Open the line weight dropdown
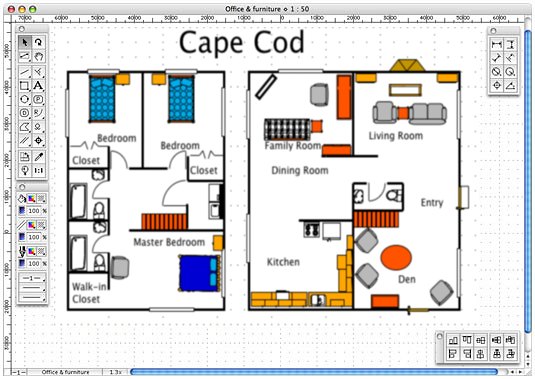The image size is (535, 379). [x=32, y=278]
